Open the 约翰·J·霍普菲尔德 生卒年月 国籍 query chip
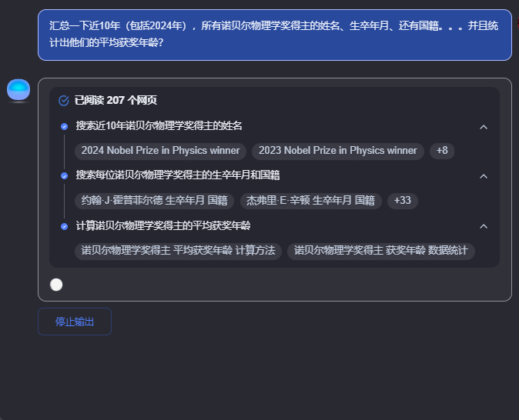519x420 pixels. [155, 201]
